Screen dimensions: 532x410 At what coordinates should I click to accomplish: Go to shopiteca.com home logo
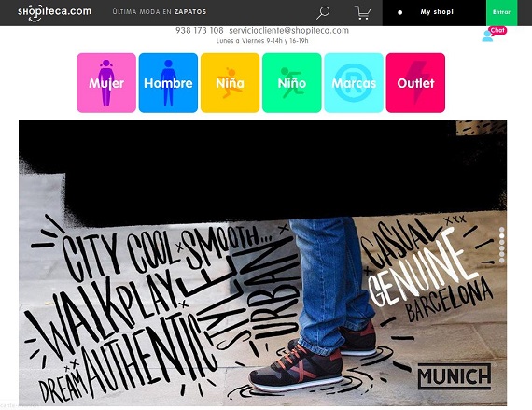pyautogui.click(x=55, y=12)
